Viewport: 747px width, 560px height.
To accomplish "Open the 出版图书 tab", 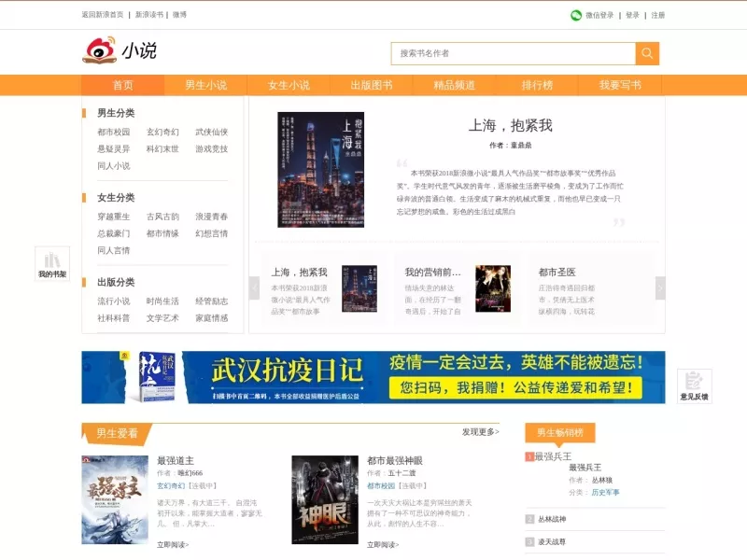I will click(372, 85).
